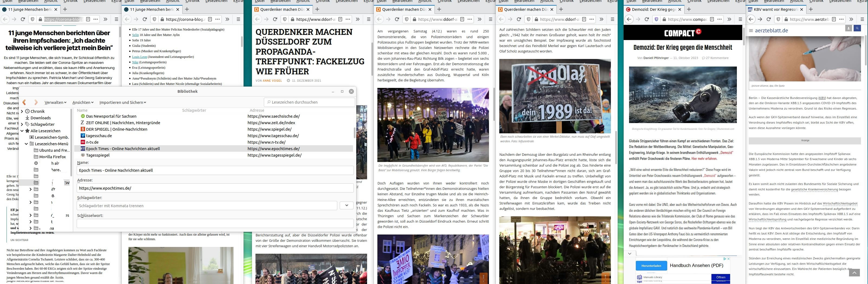Collapse the chevron bar above Compact advertisement
This screenshot has height=284, width=868.
[630, 253]
